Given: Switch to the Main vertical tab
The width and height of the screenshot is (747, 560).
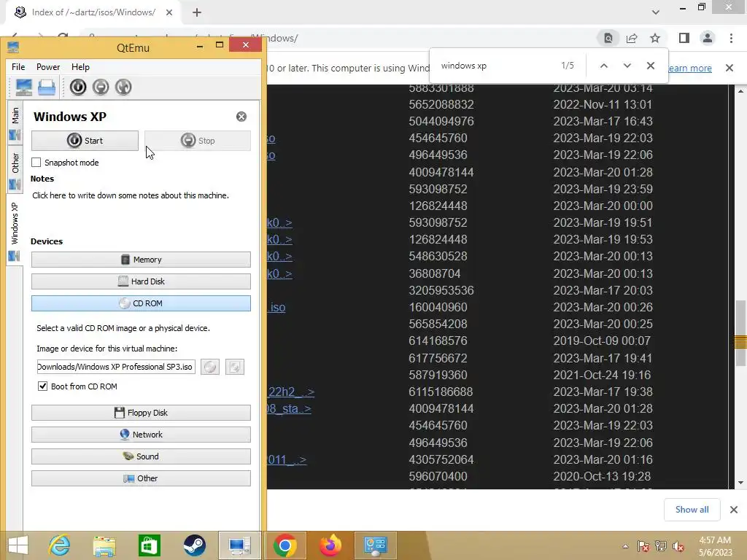Looking at the screenshot, I should point(15,122).
